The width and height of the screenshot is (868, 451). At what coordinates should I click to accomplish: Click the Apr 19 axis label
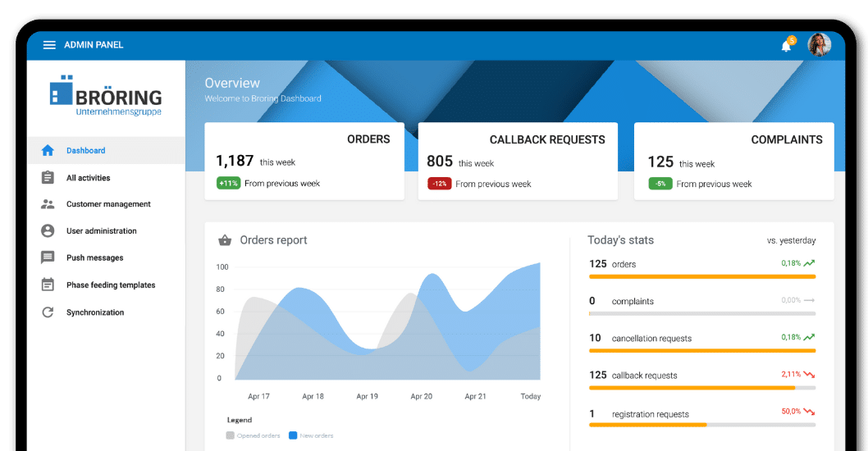tap(367, 396)
